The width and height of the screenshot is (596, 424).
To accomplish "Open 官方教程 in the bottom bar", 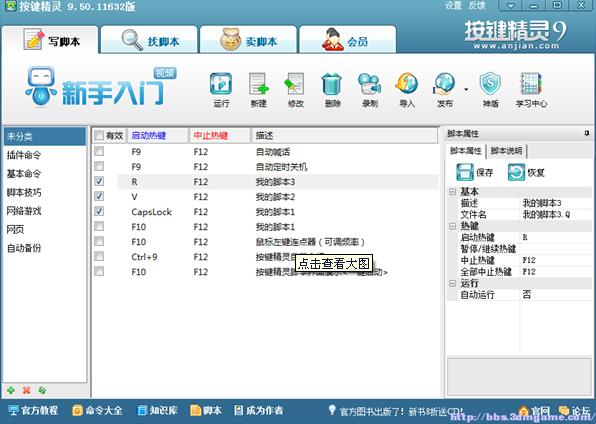I will [33, 410].
